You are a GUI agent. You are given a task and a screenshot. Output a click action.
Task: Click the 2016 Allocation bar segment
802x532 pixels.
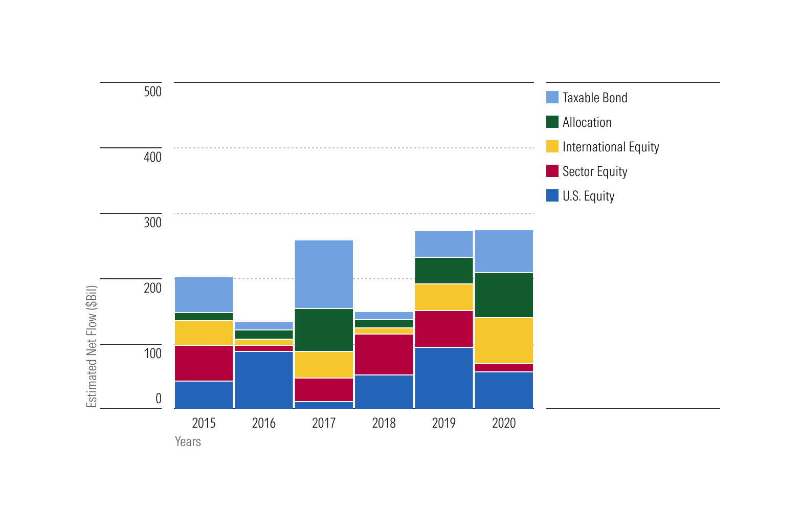pos(264,335)
